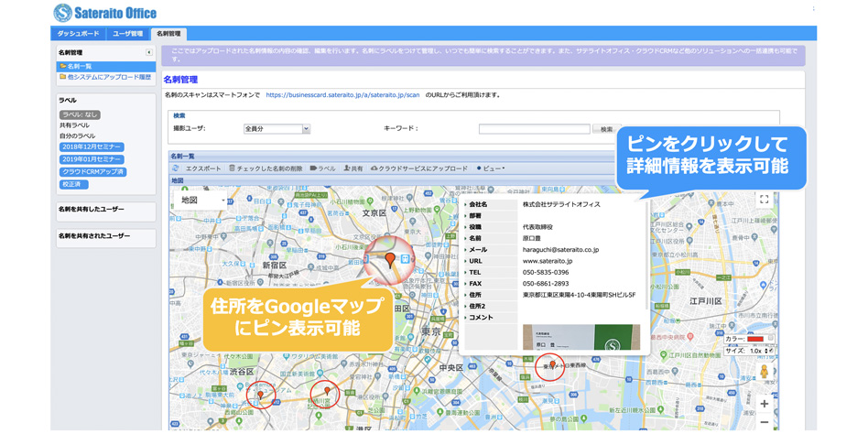The image size is (868, 434).
Task: Click the 共有ラベル text in sidebar
Action: pyautogui.click(x=74, y=125)
